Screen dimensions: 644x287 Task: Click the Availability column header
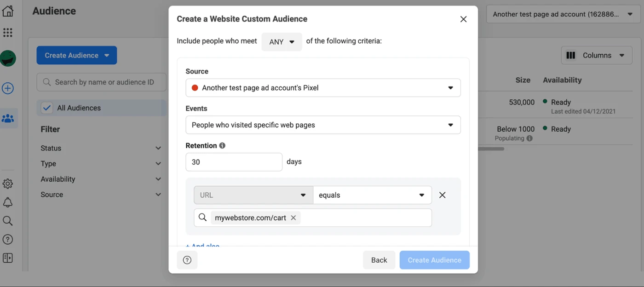[562, 80]
